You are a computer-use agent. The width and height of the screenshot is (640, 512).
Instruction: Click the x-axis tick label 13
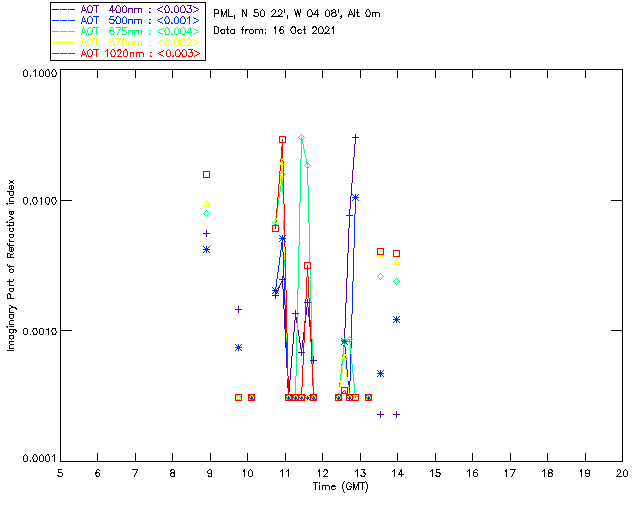pyautogui.click(x=360, y=473)
